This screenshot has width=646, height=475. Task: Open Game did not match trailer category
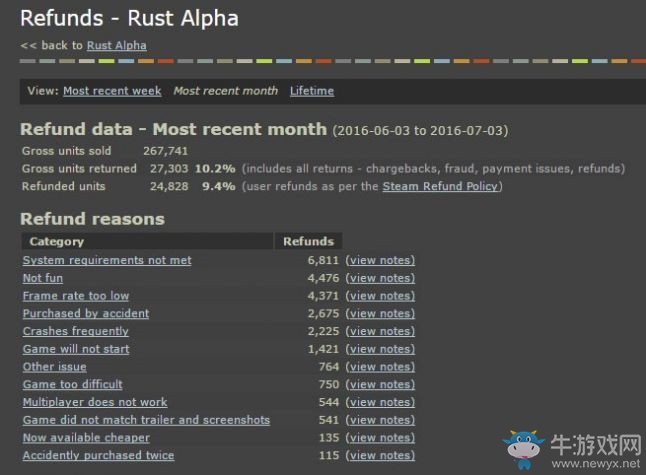pyautogui.click(x=146, y=420)
